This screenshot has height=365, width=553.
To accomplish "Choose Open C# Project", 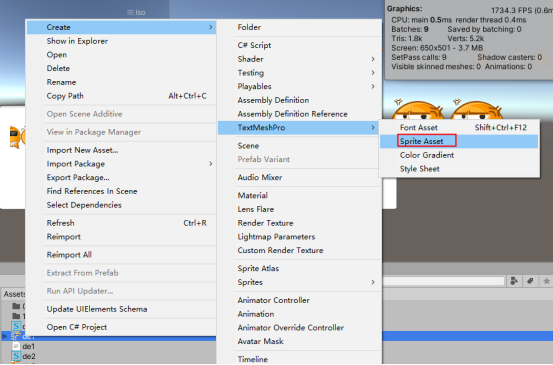I will [x=122, y=327].
